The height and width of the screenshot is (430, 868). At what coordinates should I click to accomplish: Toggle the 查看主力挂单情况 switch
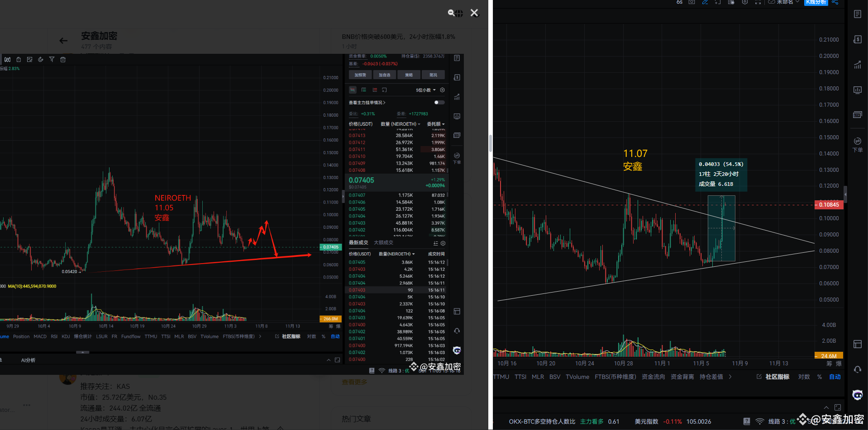pyautogui.click(x=438, y=102)
